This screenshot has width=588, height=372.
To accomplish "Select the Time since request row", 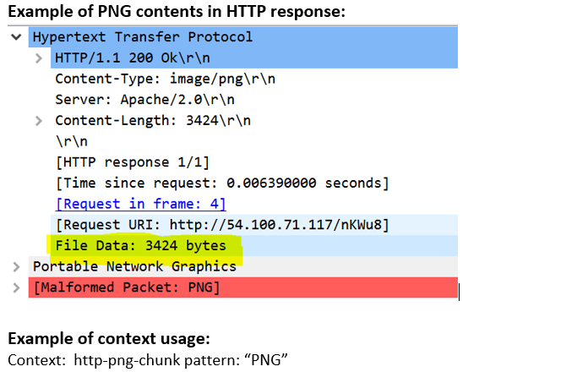I will (x=221, y=183).
